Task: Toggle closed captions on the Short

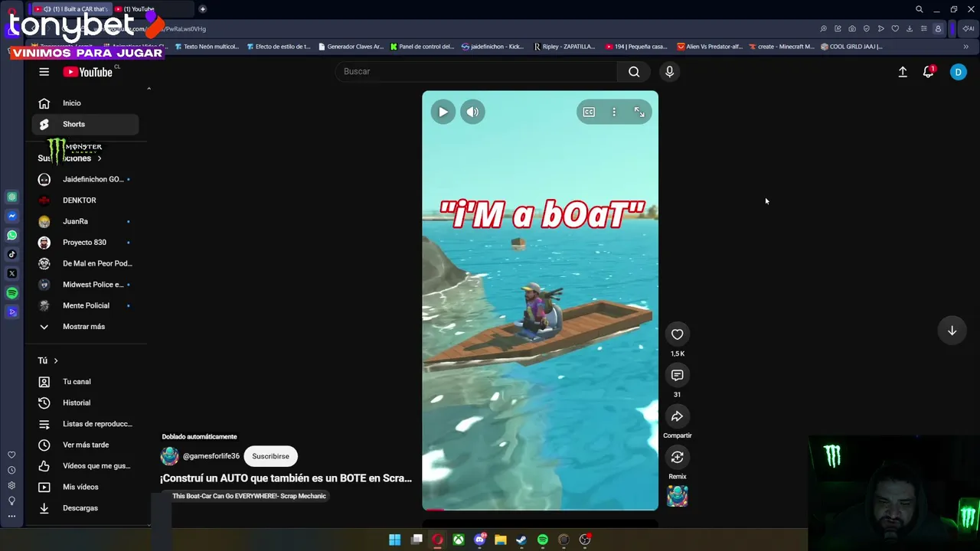Action: pos(589,112)
